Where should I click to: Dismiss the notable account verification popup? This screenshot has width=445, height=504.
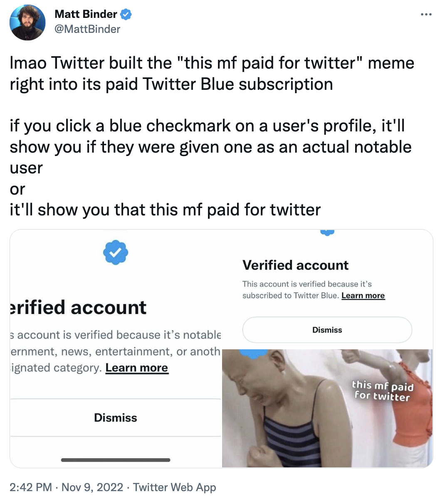(x=116, y=418)
